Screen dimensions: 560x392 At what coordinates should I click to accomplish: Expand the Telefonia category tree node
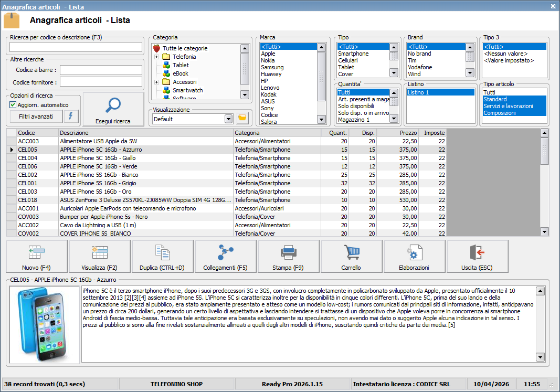pyautogui.click(x=156, y=57)
